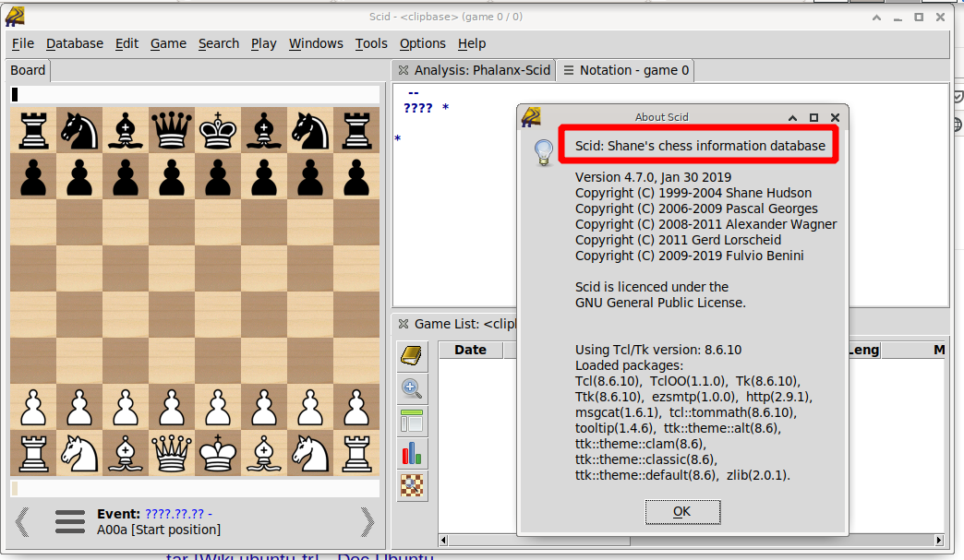Open the Tools menu
The width and height of the screenshot is (964, 560).
click(x=371, y=43)
